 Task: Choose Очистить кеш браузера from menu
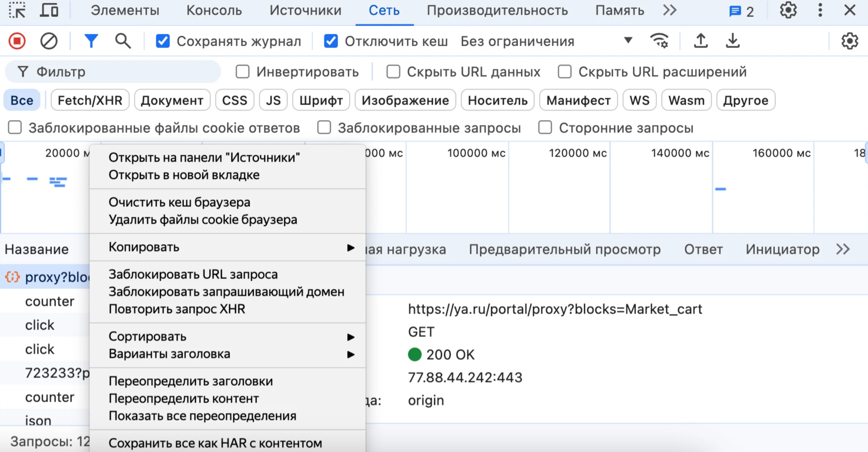click(x=179, y=202)
